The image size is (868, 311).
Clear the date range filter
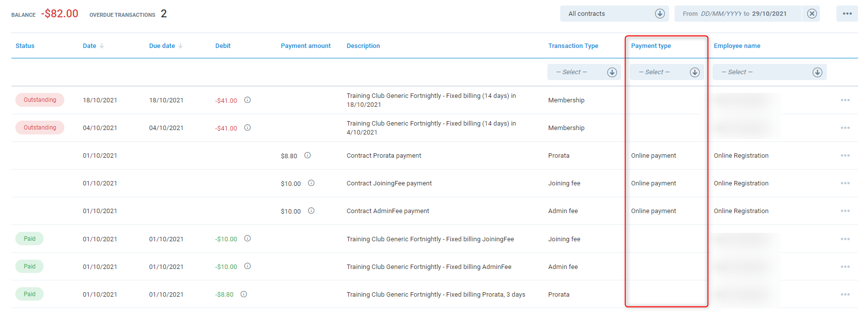(x=812, y=14)
